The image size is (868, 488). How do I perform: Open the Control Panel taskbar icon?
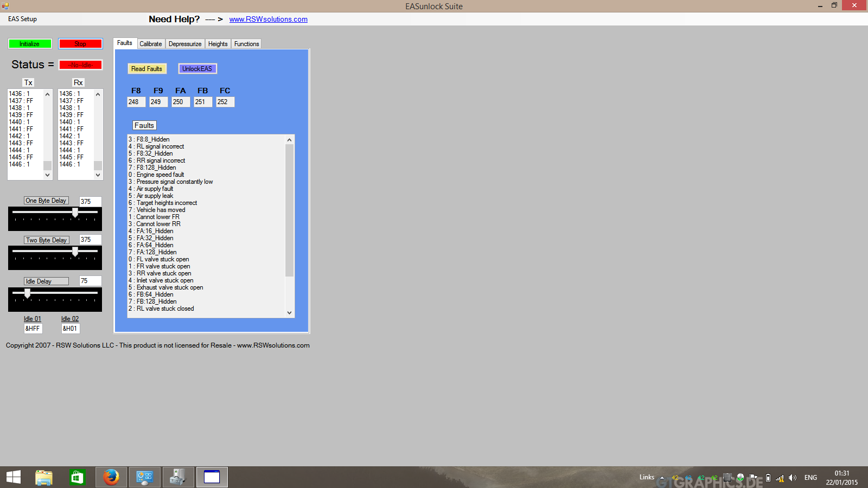pyautogui.click(x=145, y=477)
